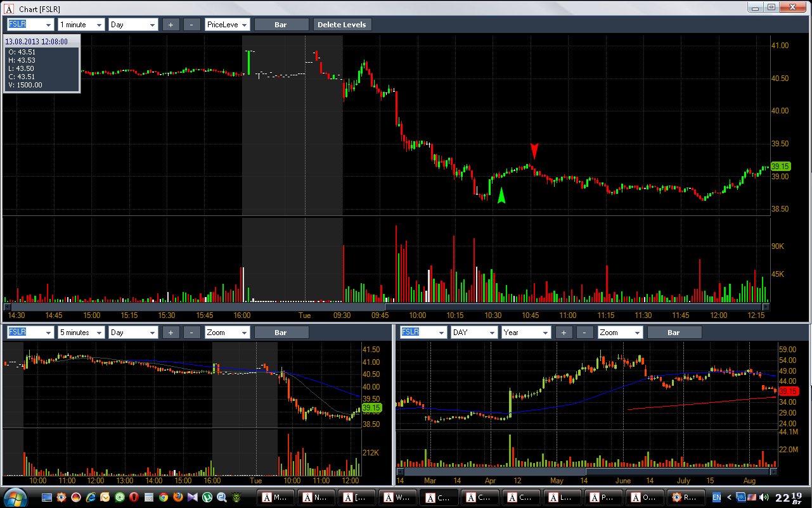Open the 'PriceLeve' mode dropdown

pos(228,25)
